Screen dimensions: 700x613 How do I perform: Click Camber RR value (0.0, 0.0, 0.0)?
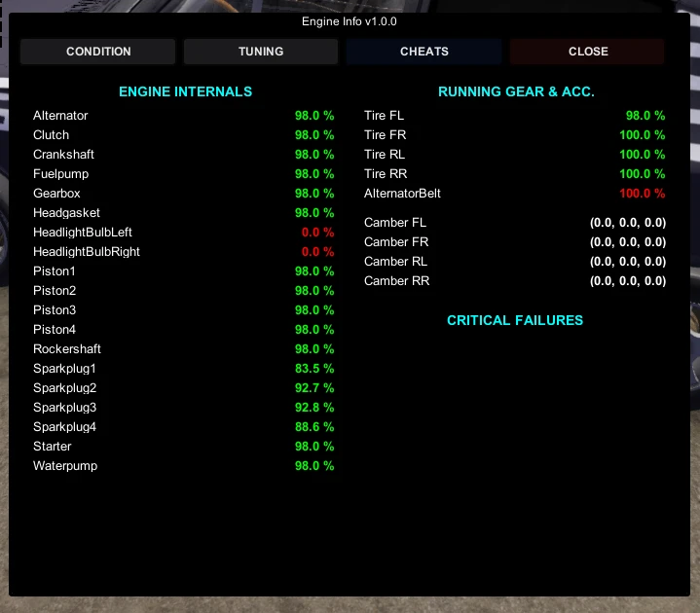(x=628, y=281)
